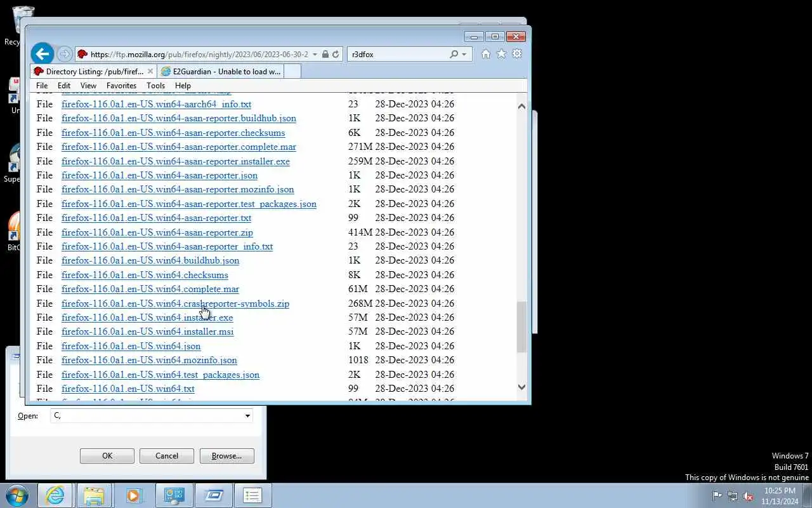812x508 pixels.
Task: Click the page scroll-up arrow
Action: tap(521, 106)
